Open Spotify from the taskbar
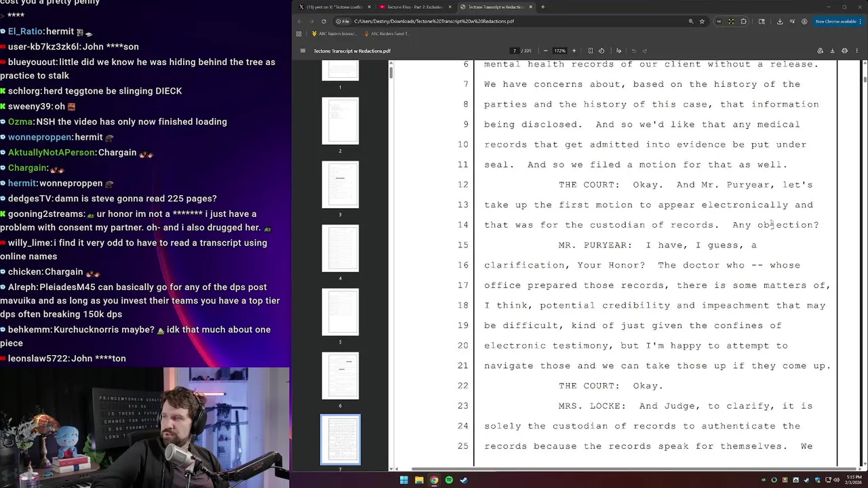The image size is (868, 488). click(x=449, y=480)
